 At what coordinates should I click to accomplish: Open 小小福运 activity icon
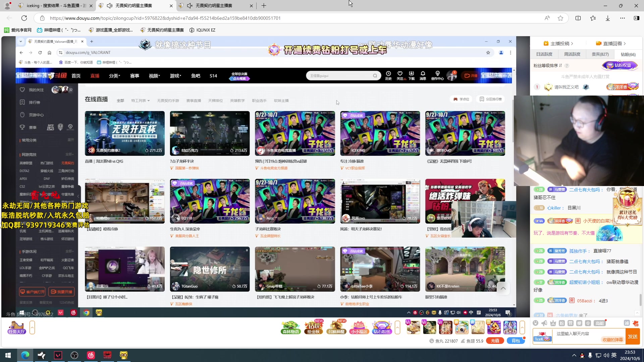(359, 327)
